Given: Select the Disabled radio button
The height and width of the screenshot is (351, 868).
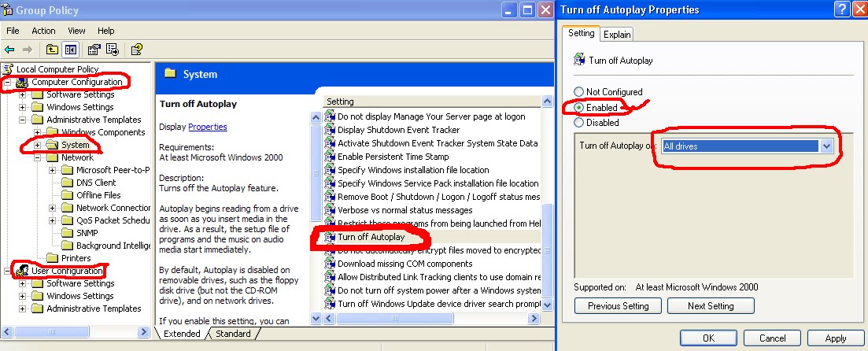Looking at the screenshot, I should point(578,122).
